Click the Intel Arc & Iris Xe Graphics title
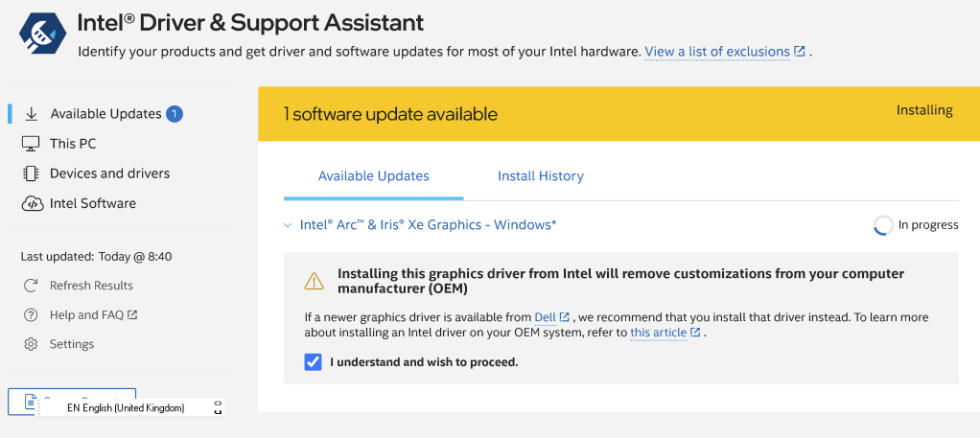This screenshot has height=438, width=980. pos(428,225)
